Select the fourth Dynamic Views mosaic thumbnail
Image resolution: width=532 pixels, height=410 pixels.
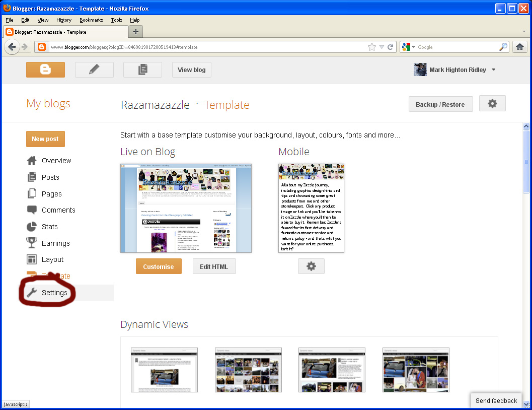[x=416, y=370]
